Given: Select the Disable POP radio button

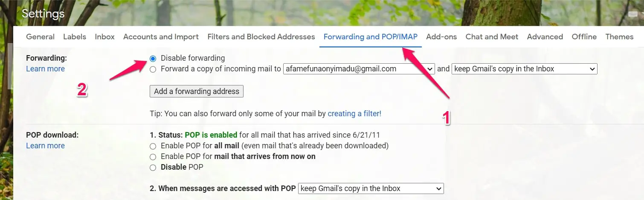Looking at the screenshot, I should (x=153, y=167).
